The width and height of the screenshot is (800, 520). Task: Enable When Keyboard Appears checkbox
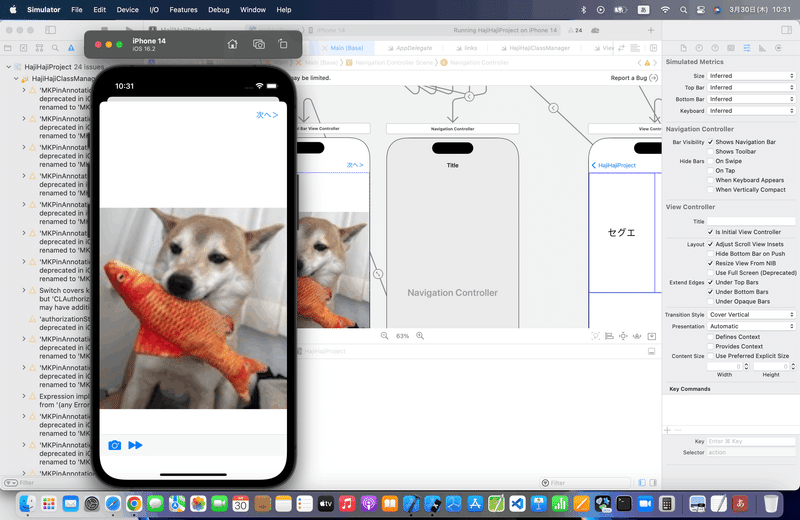(x=710, y=180)
